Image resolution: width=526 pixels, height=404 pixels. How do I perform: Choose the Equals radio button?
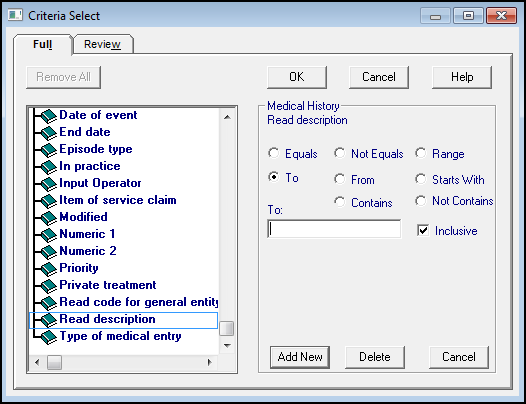(x=274, y=153)
